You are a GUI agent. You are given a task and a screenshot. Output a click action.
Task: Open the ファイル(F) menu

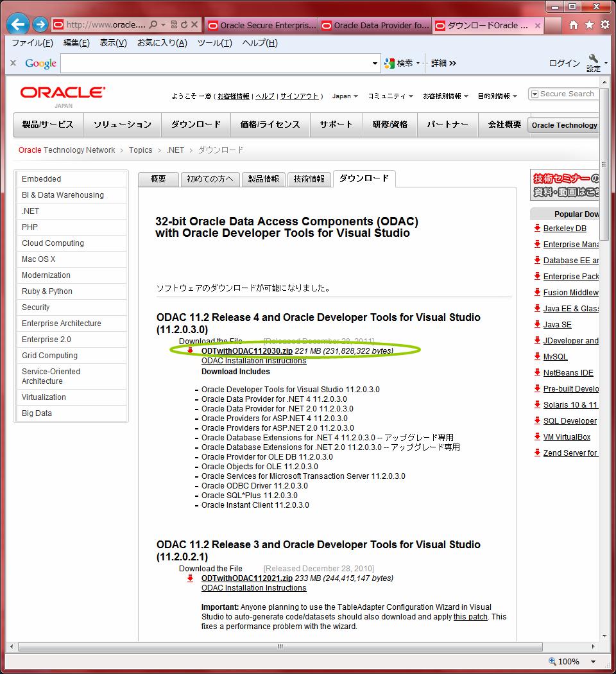32,43
